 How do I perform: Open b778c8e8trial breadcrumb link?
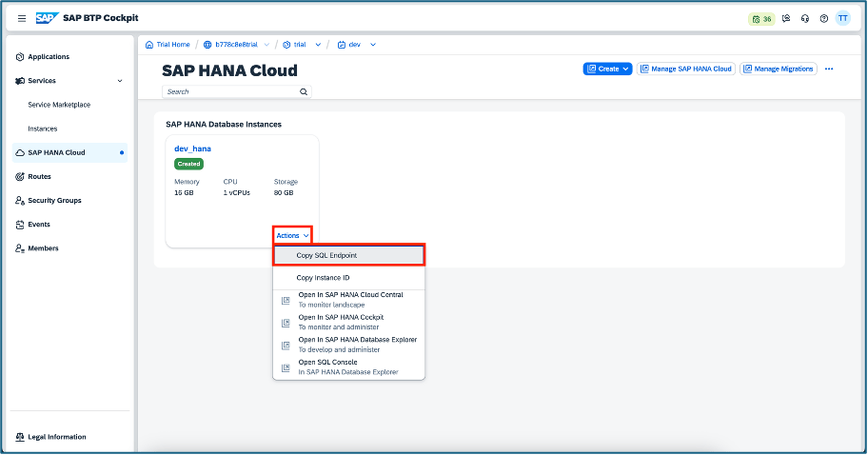(x=236, y=45)
